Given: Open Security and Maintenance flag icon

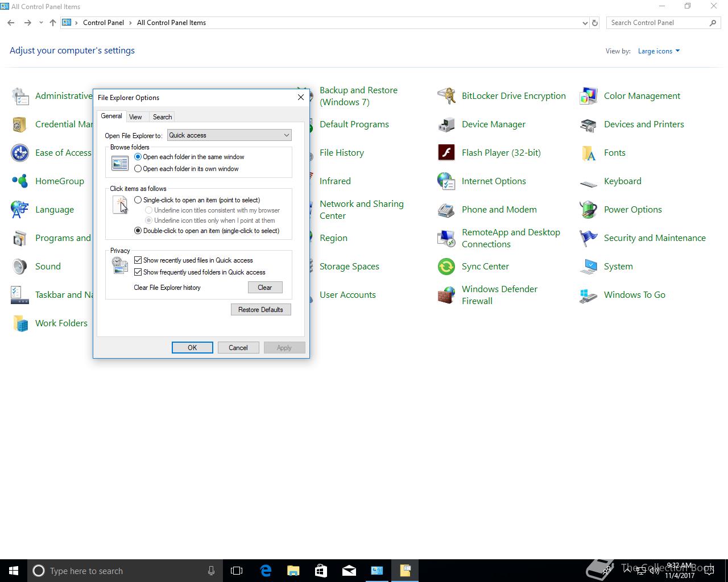Looking at the screenshot, I should click(589, 238).
